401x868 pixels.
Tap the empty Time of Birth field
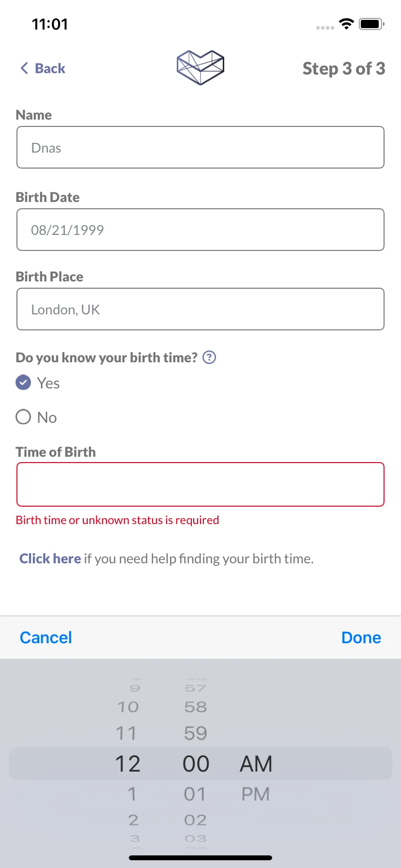[x=200, y=484]
